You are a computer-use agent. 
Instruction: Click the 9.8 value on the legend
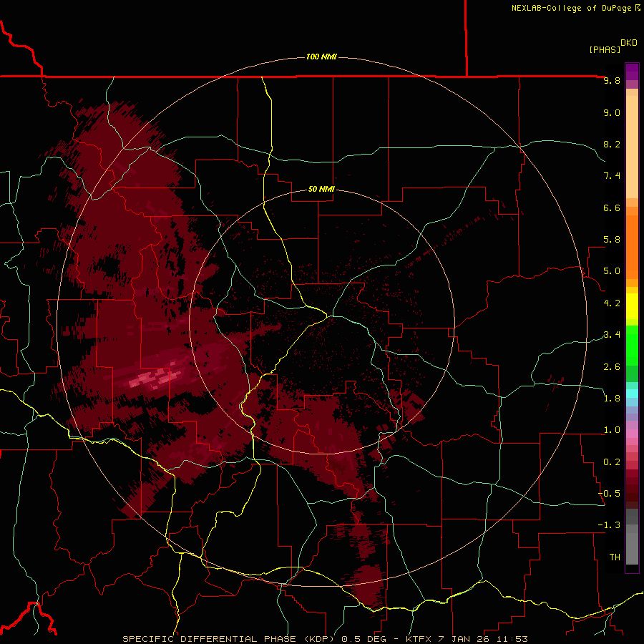tap(612, 81)
